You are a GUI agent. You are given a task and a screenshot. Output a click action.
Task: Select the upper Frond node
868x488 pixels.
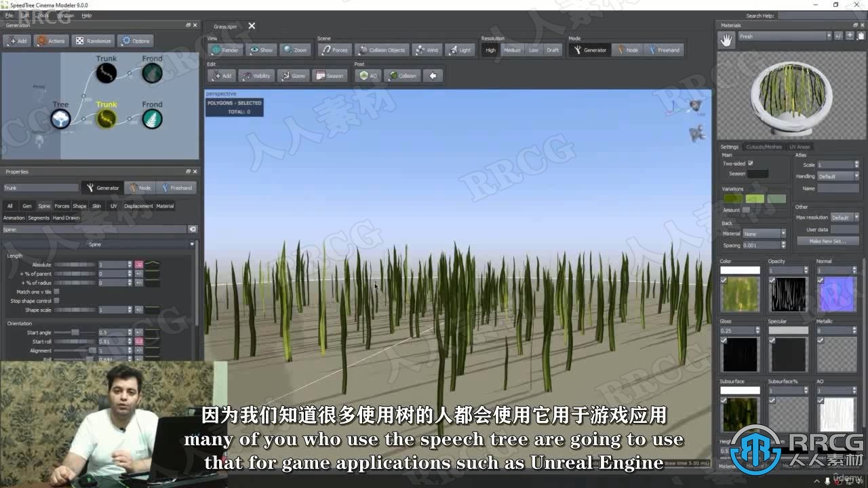point(152,73)
